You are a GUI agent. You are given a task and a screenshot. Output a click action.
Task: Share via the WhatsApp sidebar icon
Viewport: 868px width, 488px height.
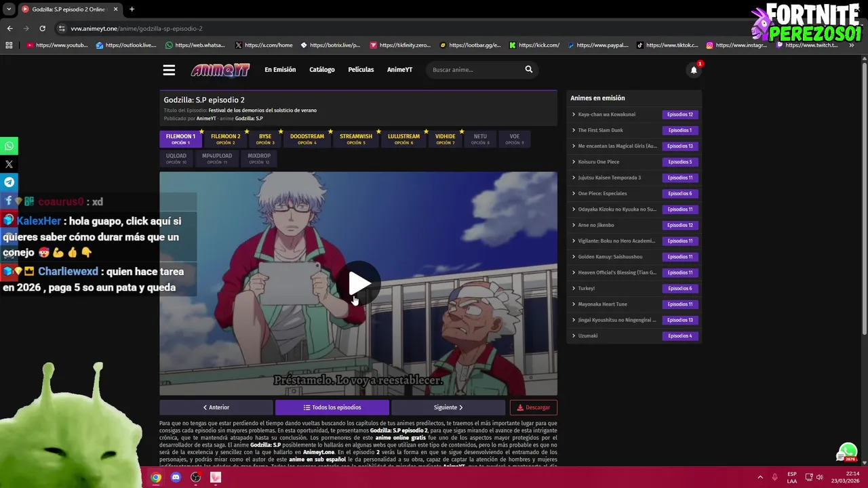coord(9,146)
